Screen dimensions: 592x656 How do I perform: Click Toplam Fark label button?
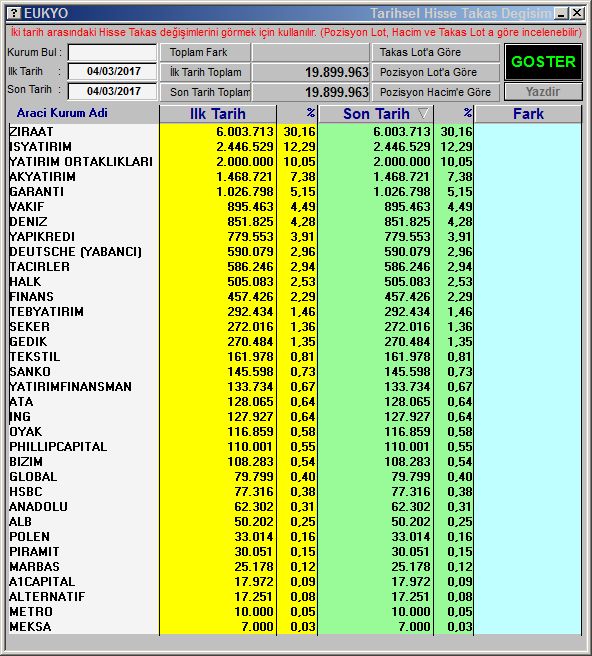coord(205,53)
